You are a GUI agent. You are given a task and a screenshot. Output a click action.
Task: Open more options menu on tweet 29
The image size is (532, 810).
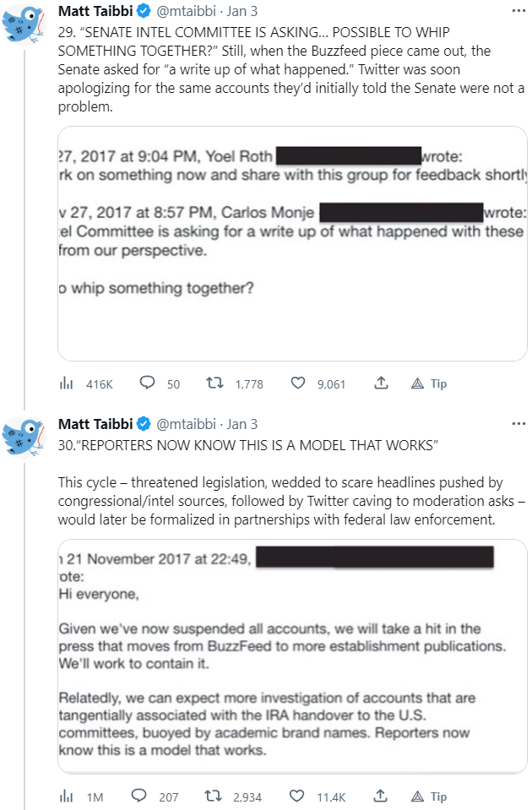[517, 11]
